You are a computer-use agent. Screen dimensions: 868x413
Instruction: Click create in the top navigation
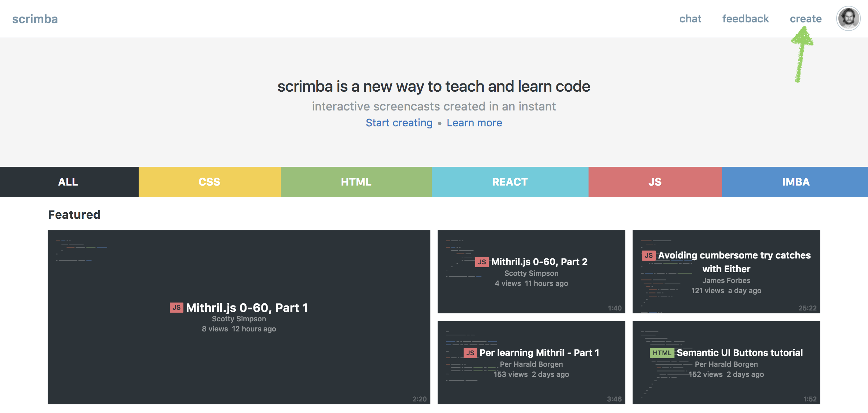[x=806, y=19]
